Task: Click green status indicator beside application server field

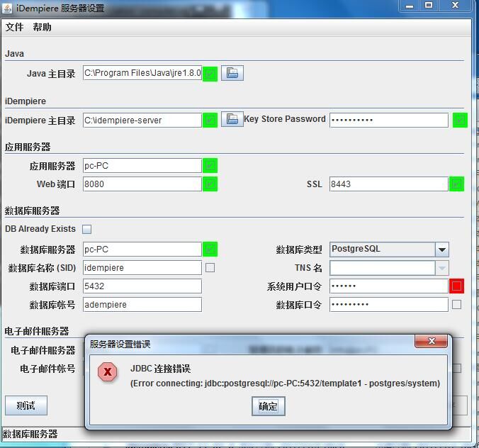Action: coord(210,166)
